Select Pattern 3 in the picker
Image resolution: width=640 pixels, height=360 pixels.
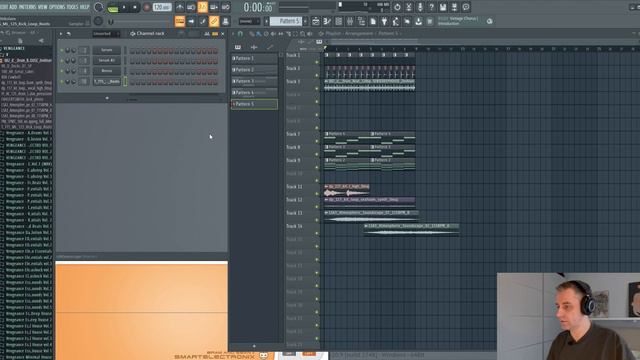tap(254, 81)
